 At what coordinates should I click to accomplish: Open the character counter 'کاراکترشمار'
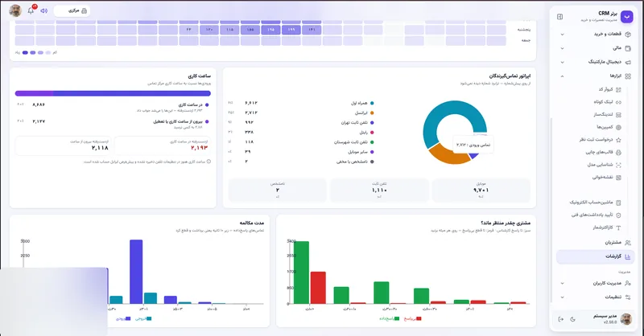coord(607,227)
